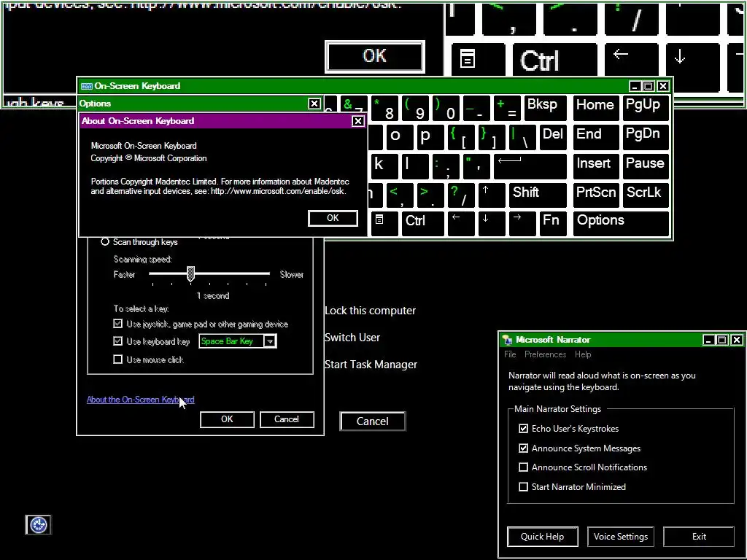The height and width of the screenshot is (560, 747).
Task: Close the Options dialog with its X
Action: (314, 104)
